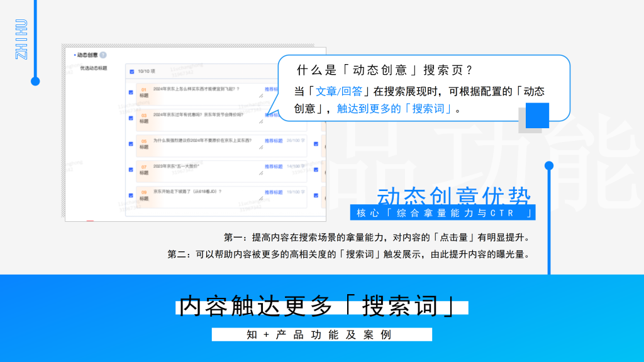The width and height of the screenshot is (644, 362).
Task: Uncheck the checkbox for title 03
Action: point(131,118)
